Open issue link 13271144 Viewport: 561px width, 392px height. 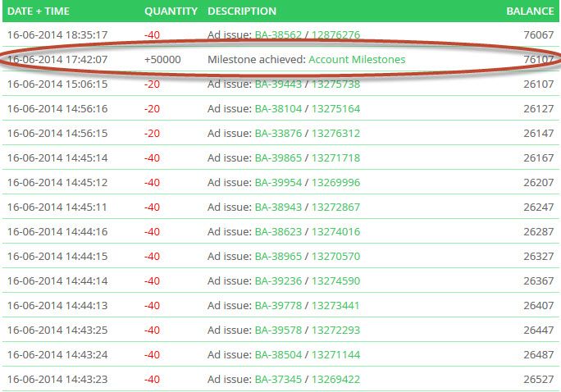[x=335, y=355]
